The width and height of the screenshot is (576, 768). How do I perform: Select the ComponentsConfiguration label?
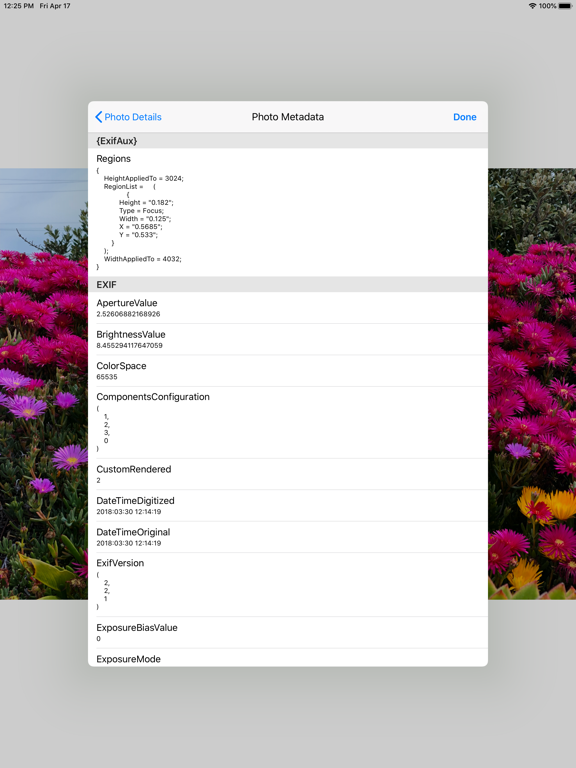pos(153,397)
